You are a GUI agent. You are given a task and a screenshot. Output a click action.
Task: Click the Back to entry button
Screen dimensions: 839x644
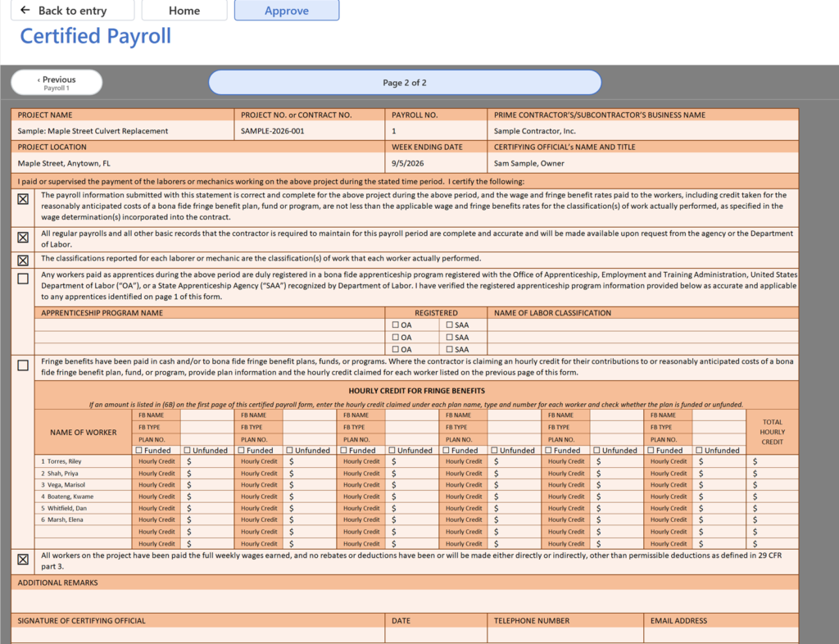click(72, 10)
